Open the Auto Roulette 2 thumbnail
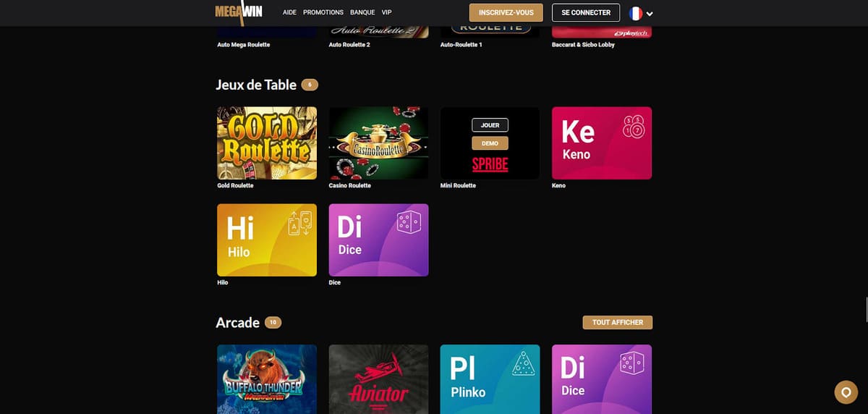 [x=378, y=32]
